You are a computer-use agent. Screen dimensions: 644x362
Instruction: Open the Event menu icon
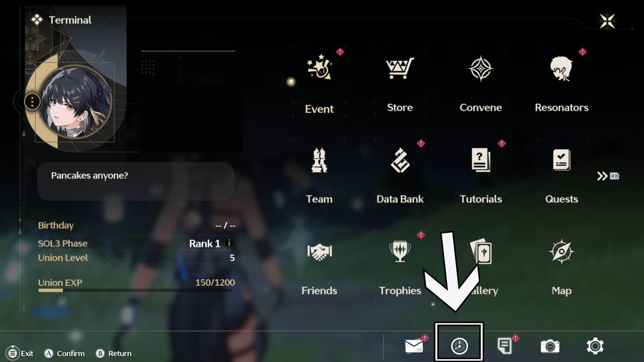pyautogui.click(x=320, y=67)
